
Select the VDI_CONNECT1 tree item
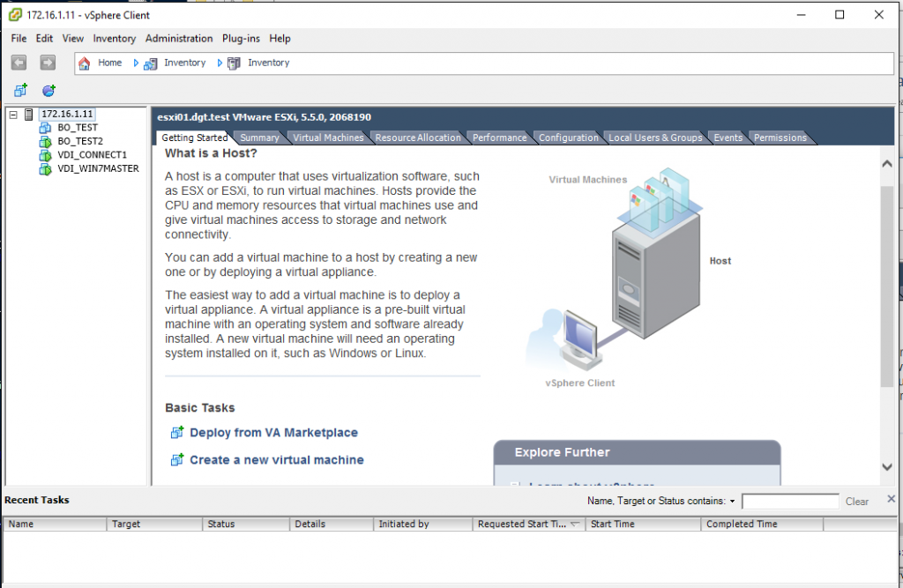92,155
